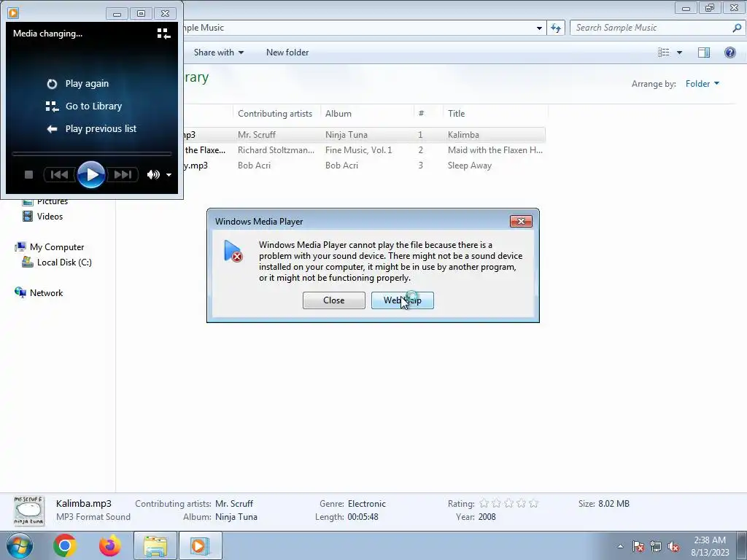Select the Sleep Away title
This screenshot has height=560, width=747.
470,166
